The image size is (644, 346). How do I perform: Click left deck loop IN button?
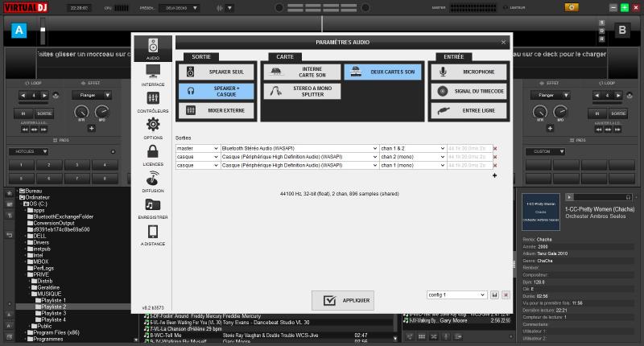point(23,113)
